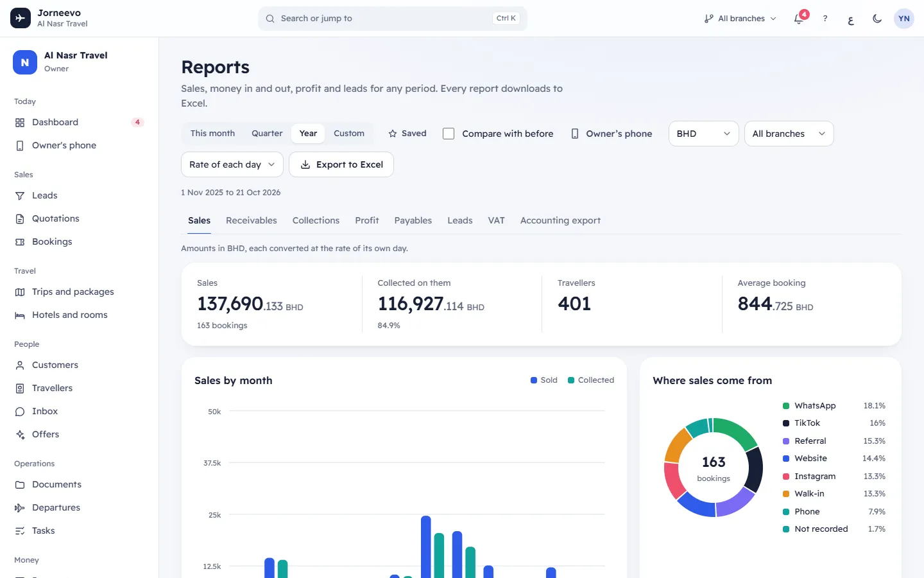
Task: Open Trips and packages
Action: pos(79,292)
